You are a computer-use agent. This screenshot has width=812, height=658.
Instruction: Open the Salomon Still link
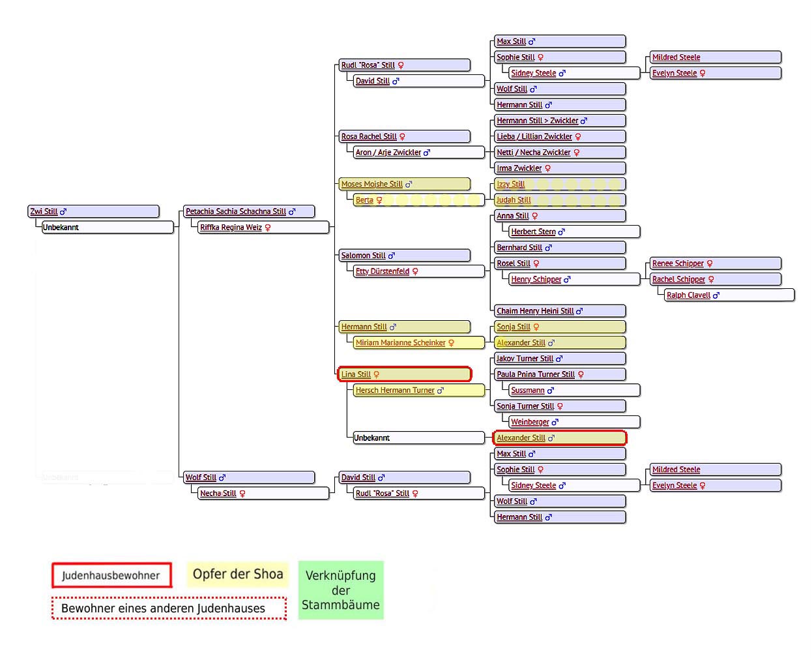(364, 256)
